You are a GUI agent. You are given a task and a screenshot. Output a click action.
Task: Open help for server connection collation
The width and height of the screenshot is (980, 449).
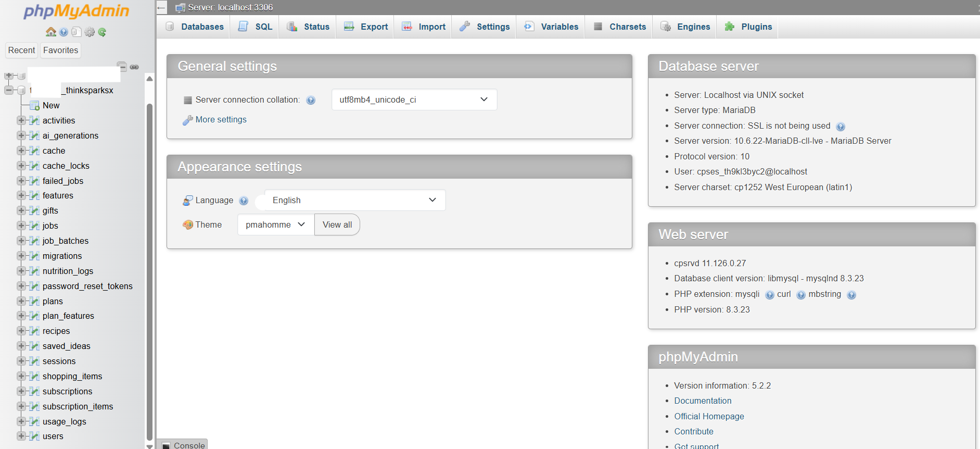point(311,101)
